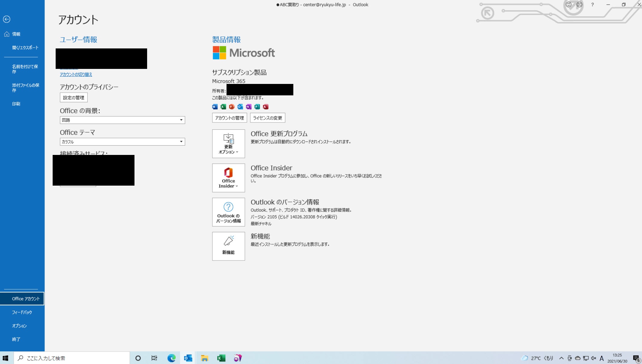Viewport: 642px width, 364px height.
Task: Open the Update Options button
Action: [x=228, y=144]
